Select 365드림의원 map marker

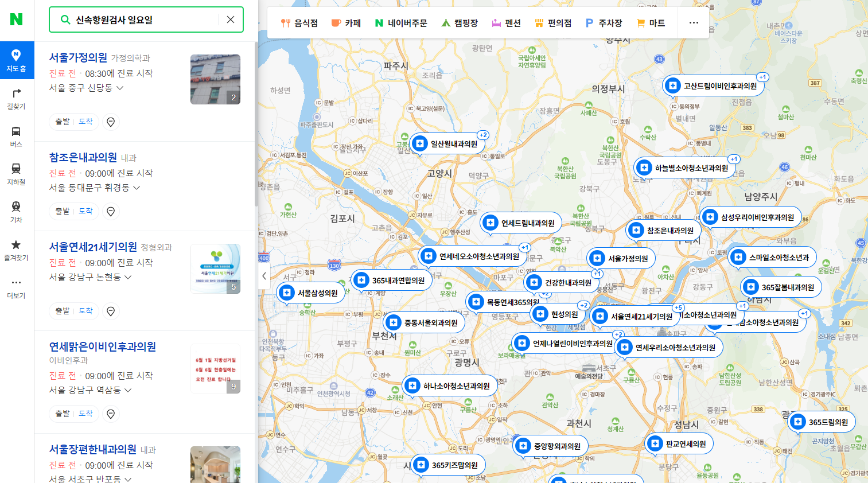pos(822,422)
